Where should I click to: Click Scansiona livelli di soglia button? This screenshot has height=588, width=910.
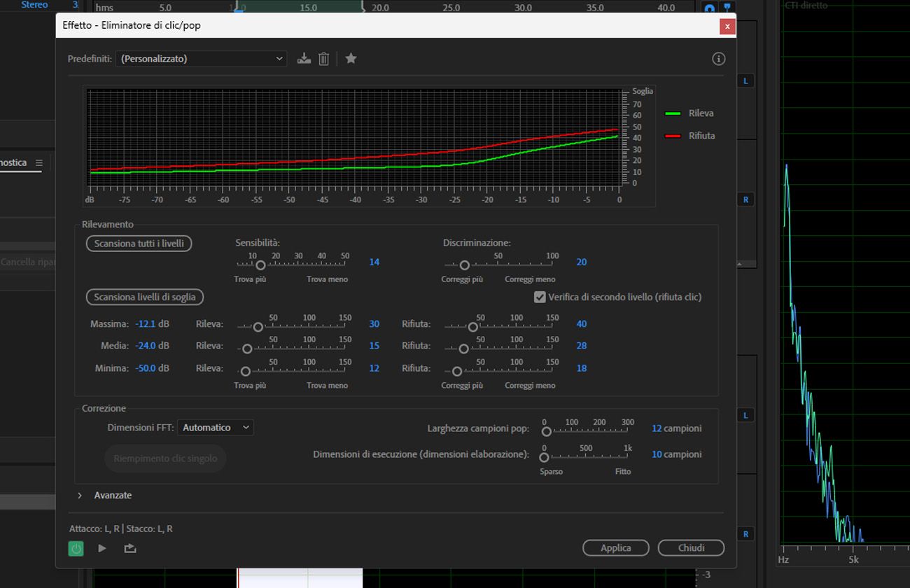point(145,297)
